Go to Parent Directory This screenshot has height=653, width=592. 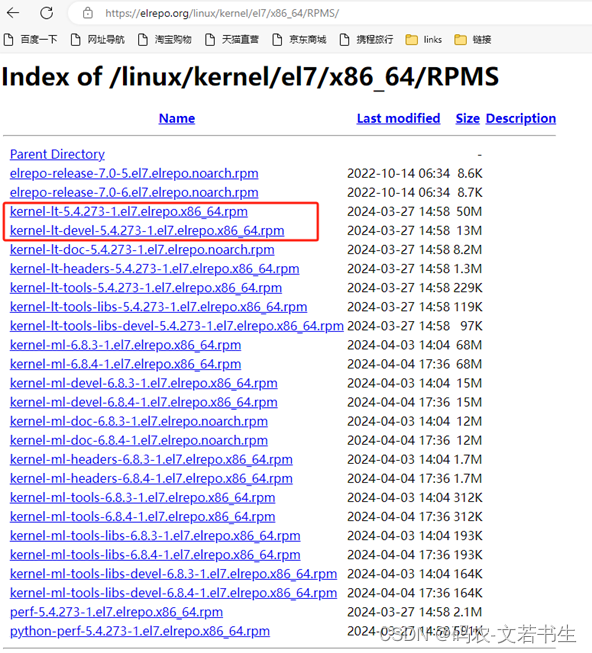coord(57,154)
